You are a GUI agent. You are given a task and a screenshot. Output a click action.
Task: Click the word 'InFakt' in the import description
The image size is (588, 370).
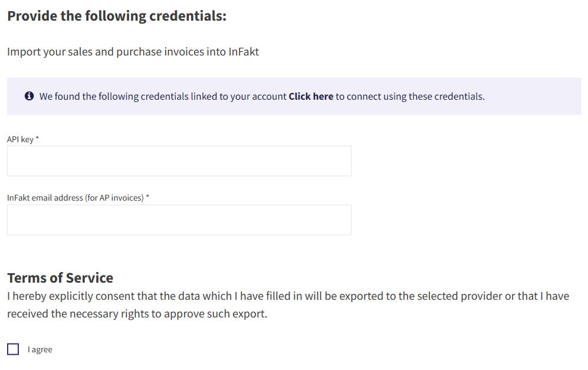coord(244,52)
